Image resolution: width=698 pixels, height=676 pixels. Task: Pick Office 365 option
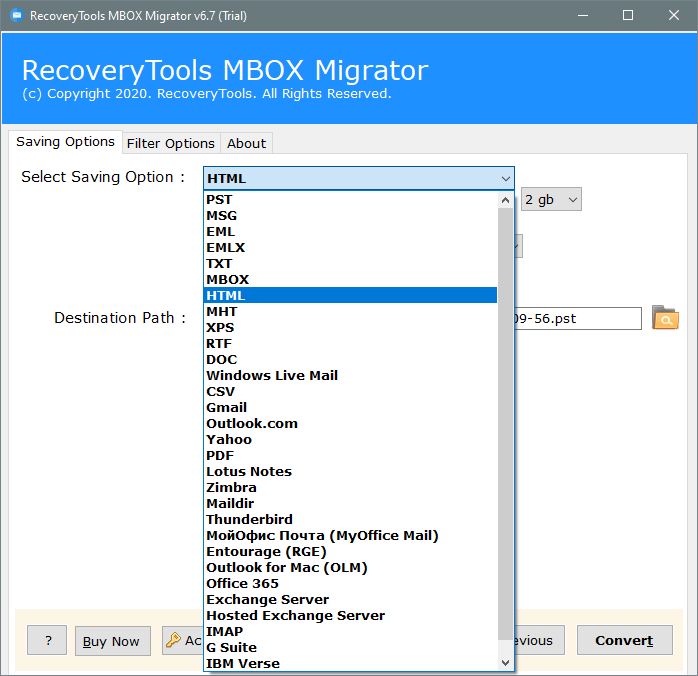pos(350,584)
